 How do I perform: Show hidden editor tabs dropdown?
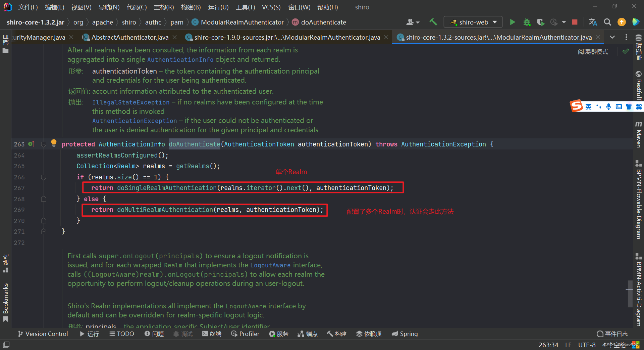click(612, 37)
